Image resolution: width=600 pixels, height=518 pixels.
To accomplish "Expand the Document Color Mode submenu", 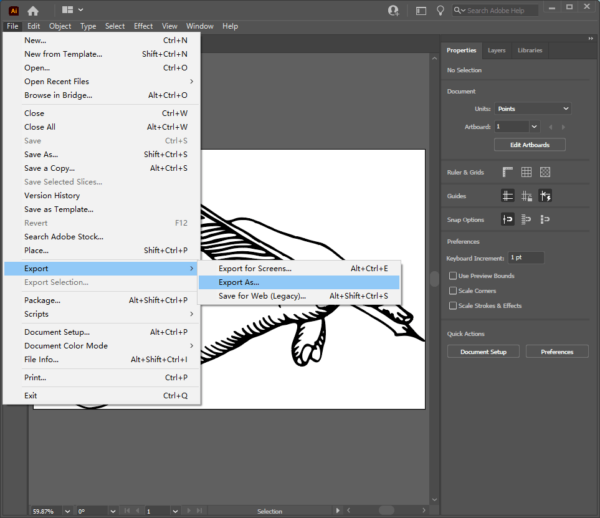I will pyautogui.click(x=102, y=346).
